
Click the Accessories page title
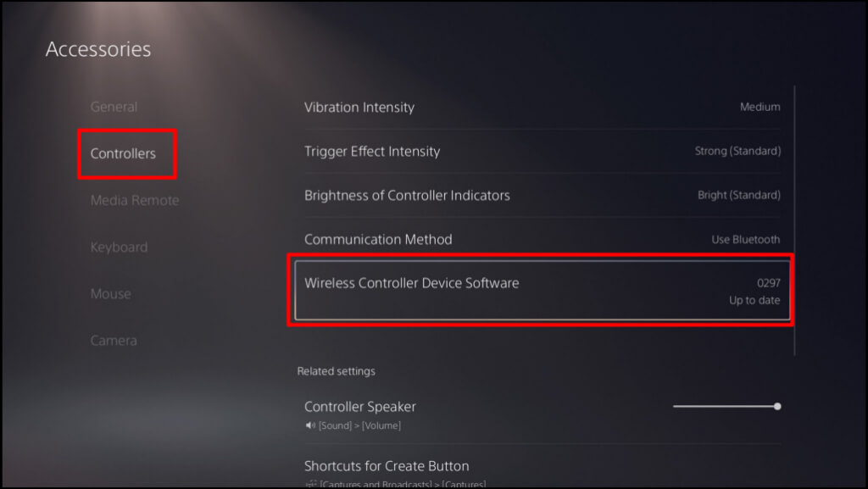(98, 49)
